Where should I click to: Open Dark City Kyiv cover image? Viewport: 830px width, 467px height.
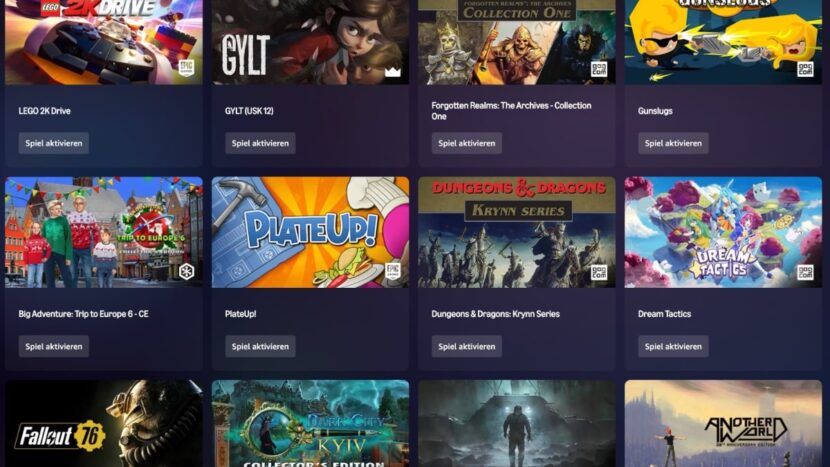coord(310,424)
